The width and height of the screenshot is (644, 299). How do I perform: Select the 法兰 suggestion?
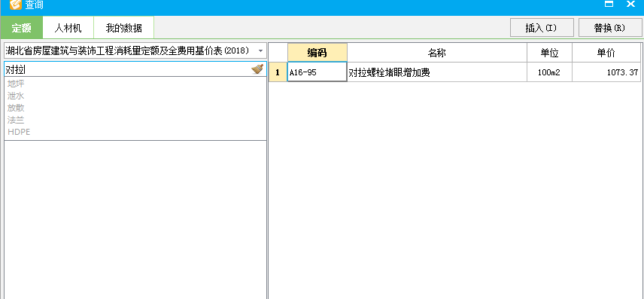click(x=16, y=120)
